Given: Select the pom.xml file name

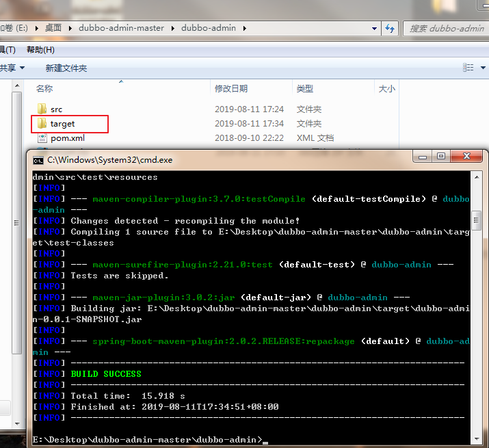Looking at the screenshot, I should tap(68, 138).
